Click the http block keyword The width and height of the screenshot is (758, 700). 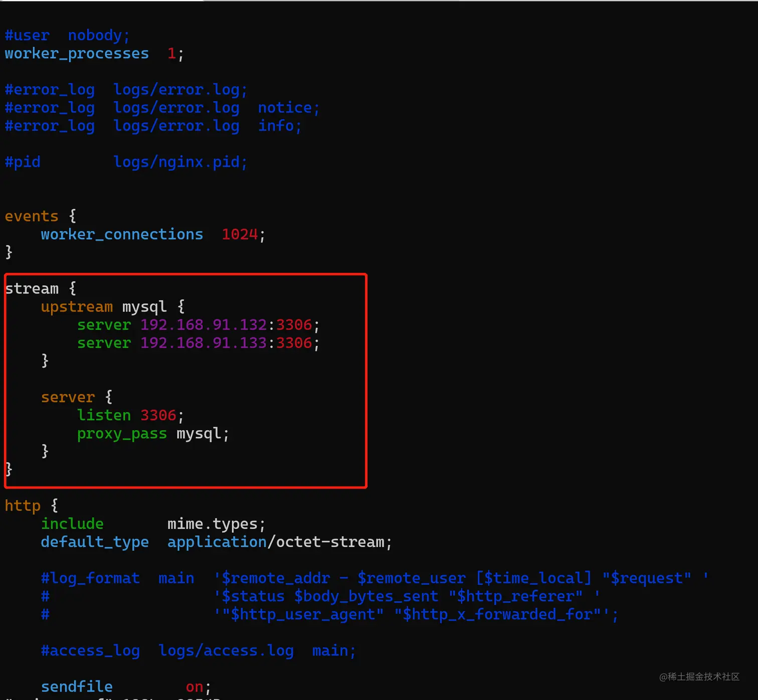(23, 505)
